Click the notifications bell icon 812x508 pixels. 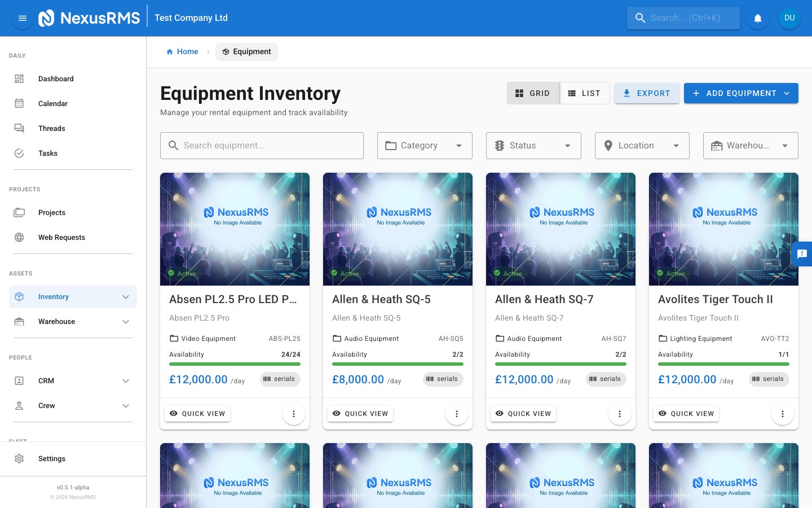coord(758,17)
